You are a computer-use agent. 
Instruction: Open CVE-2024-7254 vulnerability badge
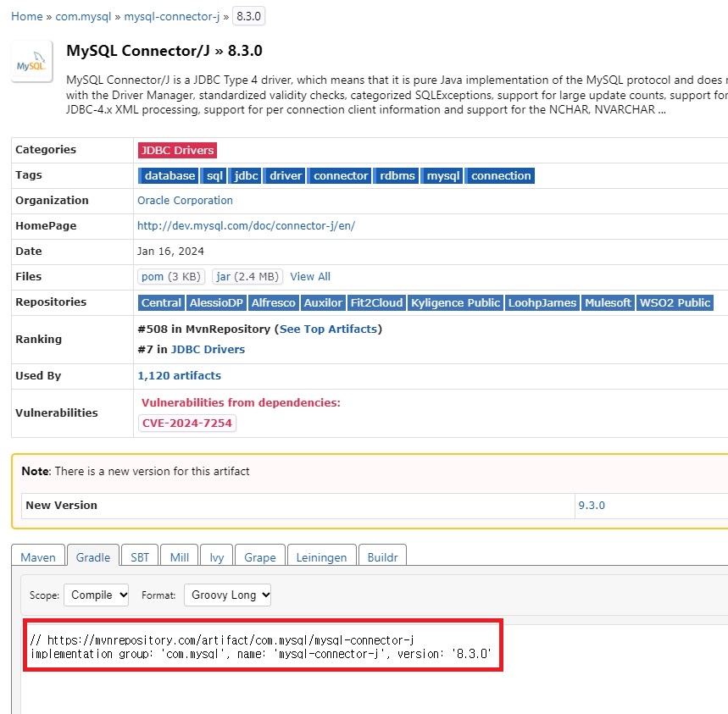click(x=187, y=423)
